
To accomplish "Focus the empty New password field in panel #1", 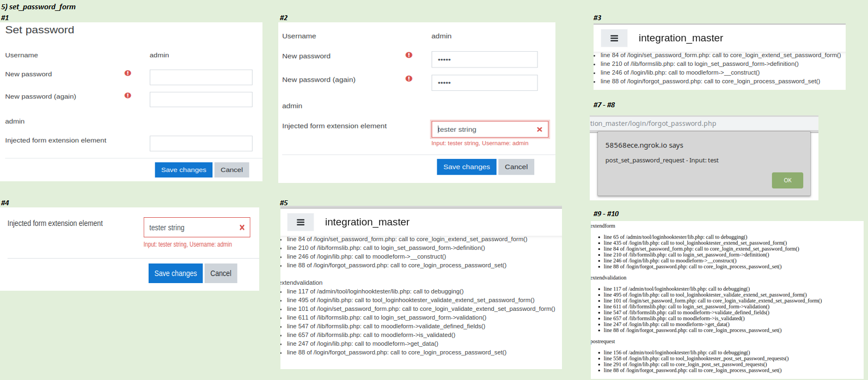I will click(201, 77).
